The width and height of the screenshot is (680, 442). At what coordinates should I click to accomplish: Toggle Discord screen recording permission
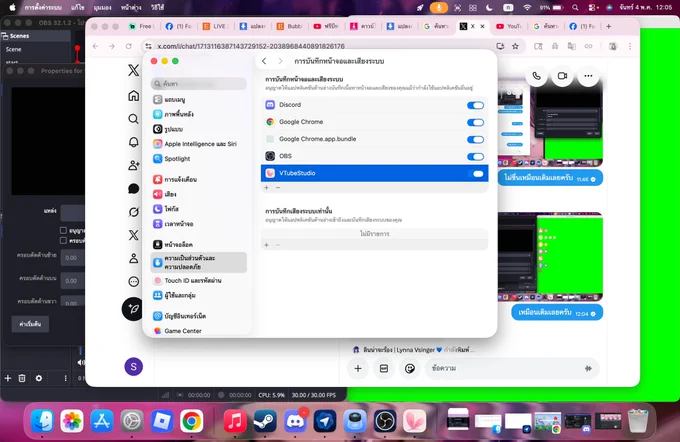[x=475, y=105]
